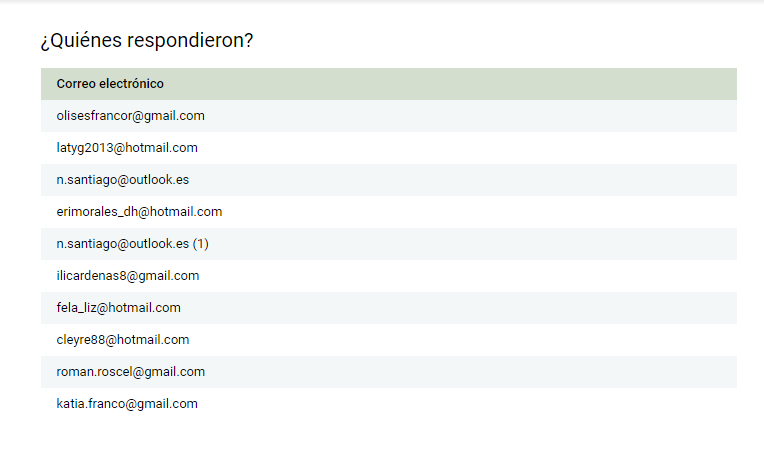Open the roman.roscel@gmail.com response
764x463 pixels.
(x=131, y=372)
